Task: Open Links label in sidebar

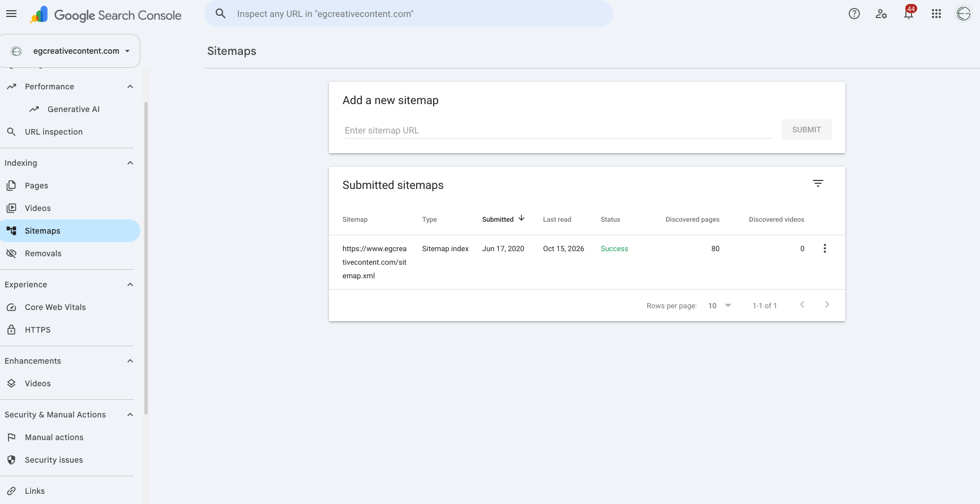Action: pos(35,491)
